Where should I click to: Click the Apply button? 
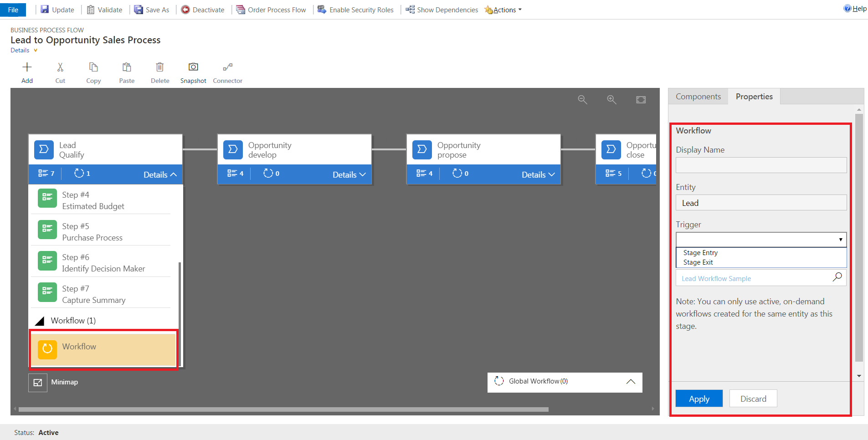tap(699, 399)
